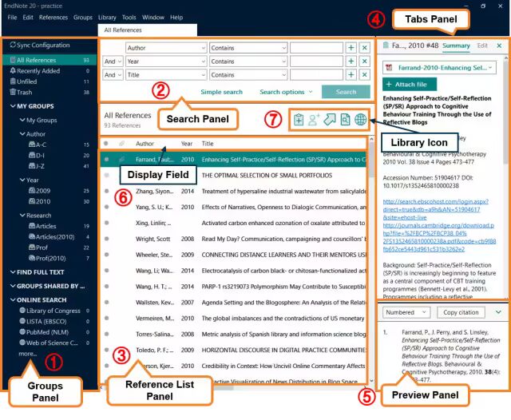The height and width of the screenshot is (420, 511).
Task: Open Search options dropdown
Action: pos(286,92)
